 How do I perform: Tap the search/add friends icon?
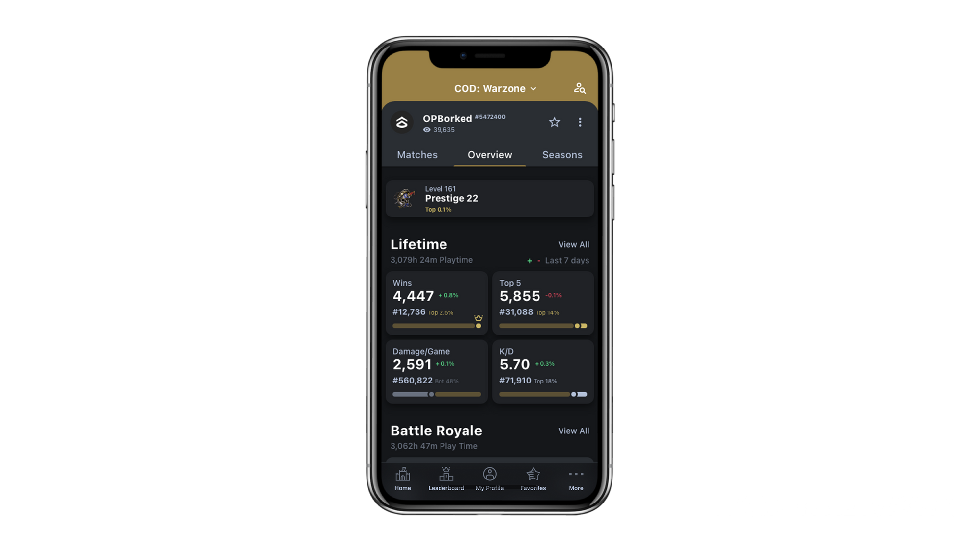point(579,88)
